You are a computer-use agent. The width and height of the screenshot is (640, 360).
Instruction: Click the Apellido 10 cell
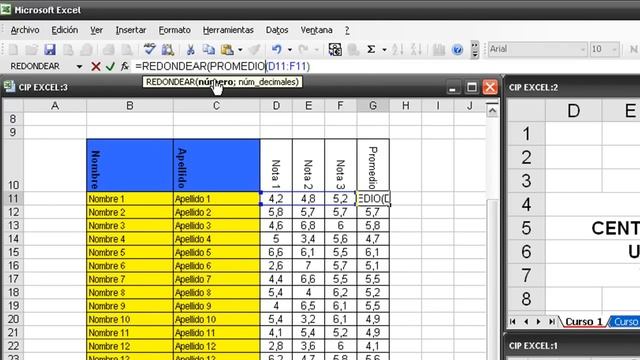click(x=216, y=319)
